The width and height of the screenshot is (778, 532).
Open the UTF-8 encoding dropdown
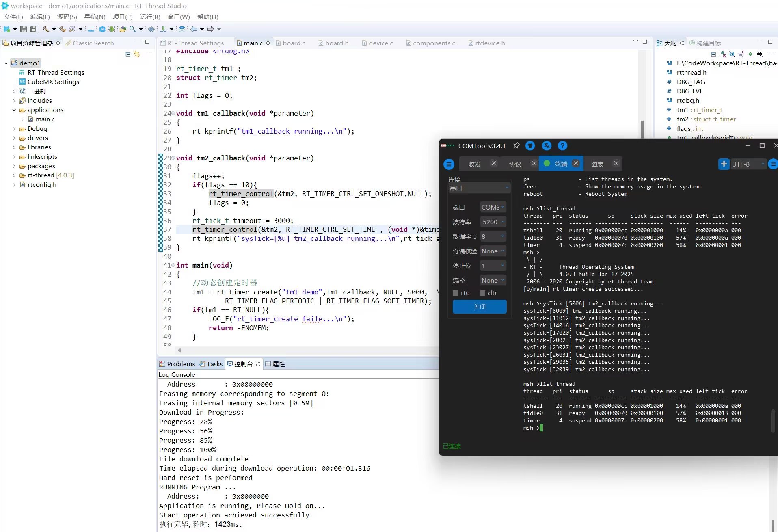tap(748, 164)
